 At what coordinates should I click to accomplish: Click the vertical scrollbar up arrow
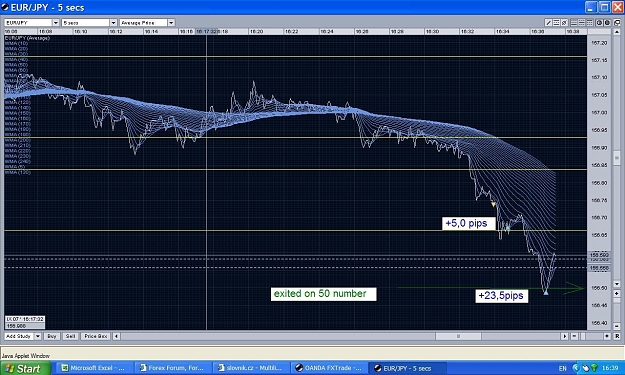coord(617,32)
